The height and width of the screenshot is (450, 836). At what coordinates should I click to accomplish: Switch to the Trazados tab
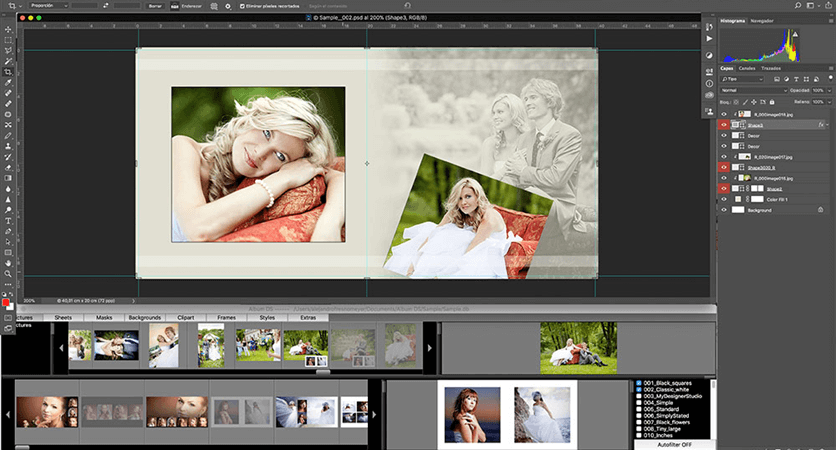(x=771, y=68)
